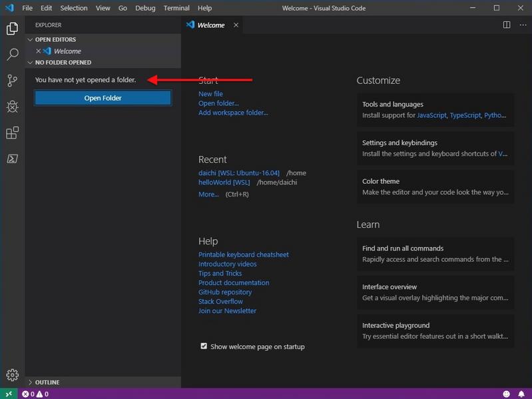Screen dimensions: 532x399
Task: Open recent helloWorld [WSL]
Action: [224, 183]
